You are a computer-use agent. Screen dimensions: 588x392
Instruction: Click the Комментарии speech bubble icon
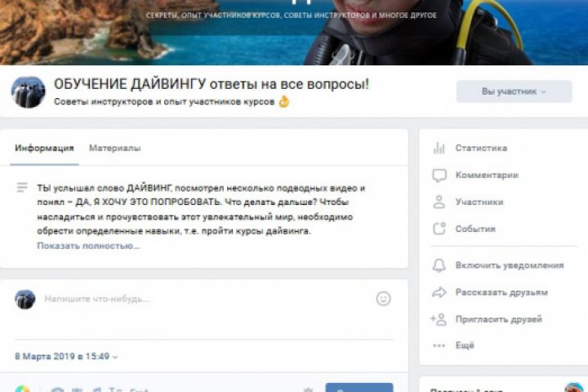coord(439,176)
